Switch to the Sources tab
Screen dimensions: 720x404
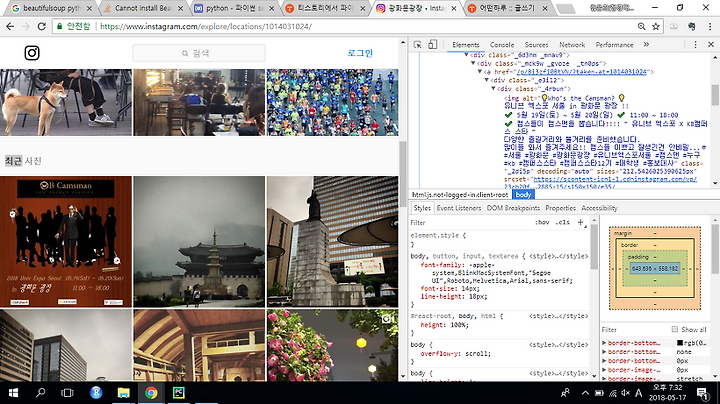(x=536, y=45)
